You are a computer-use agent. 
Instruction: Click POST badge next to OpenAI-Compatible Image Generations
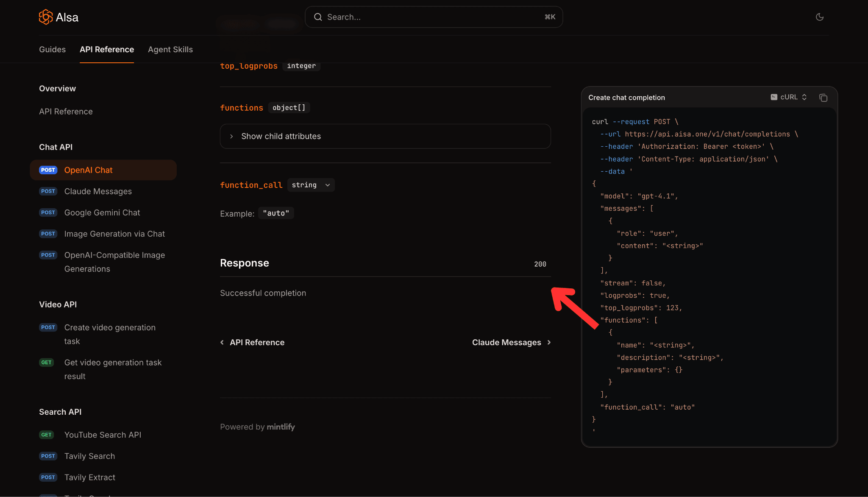[48, 255]
